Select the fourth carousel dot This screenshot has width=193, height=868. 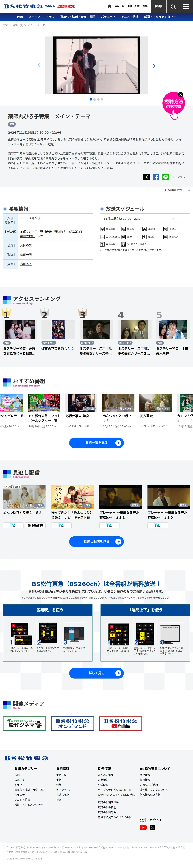(102, 99)
